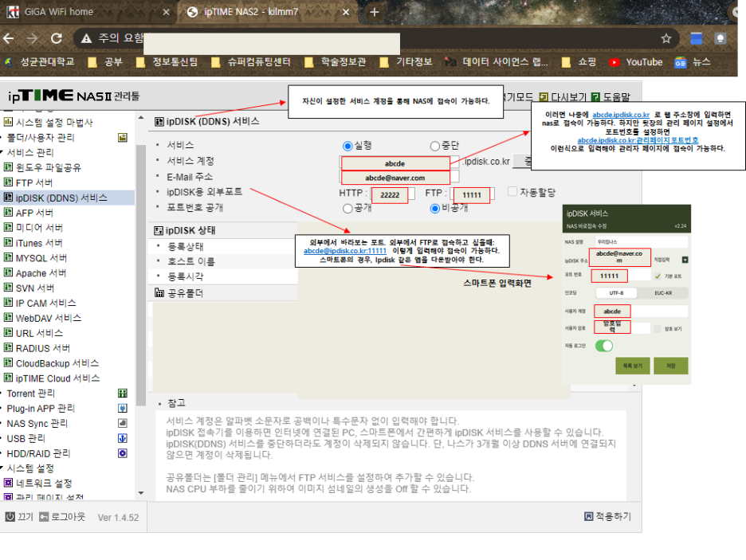Open the 슈퍼컴퓨팅센터 bookmark folder
Viewport: 746px width, 560px height.
251,62
